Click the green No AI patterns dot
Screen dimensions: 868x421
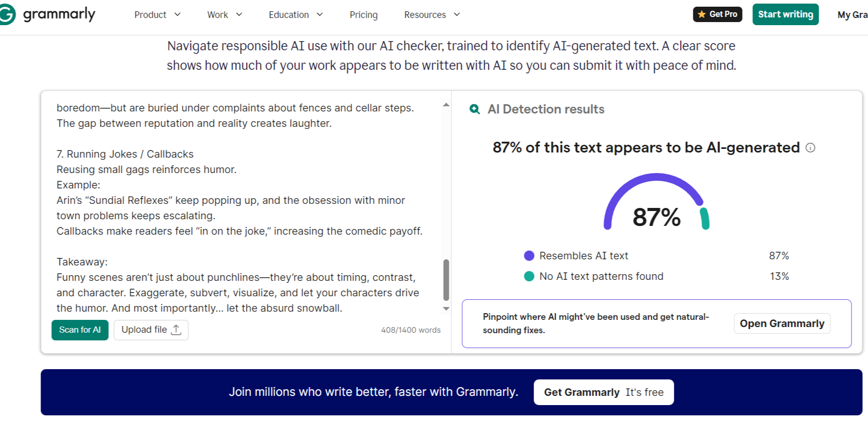[x=529, y=276]
